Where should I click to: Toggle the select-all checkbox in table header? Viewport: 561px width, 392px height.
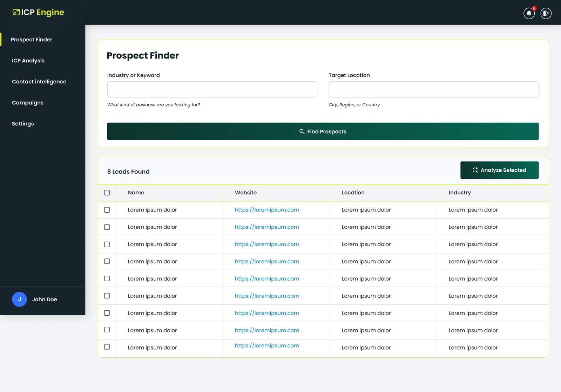click(x=107, y=193)
